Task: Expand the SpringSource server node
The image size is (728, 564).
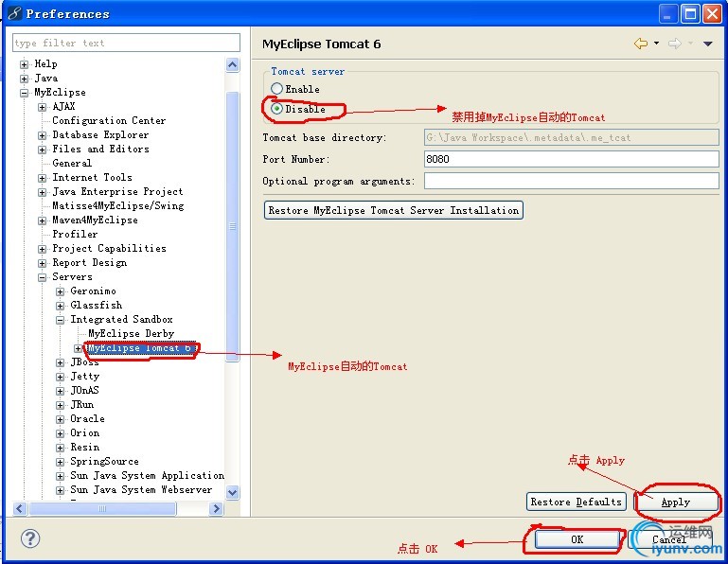Action: tap(60, 462)
